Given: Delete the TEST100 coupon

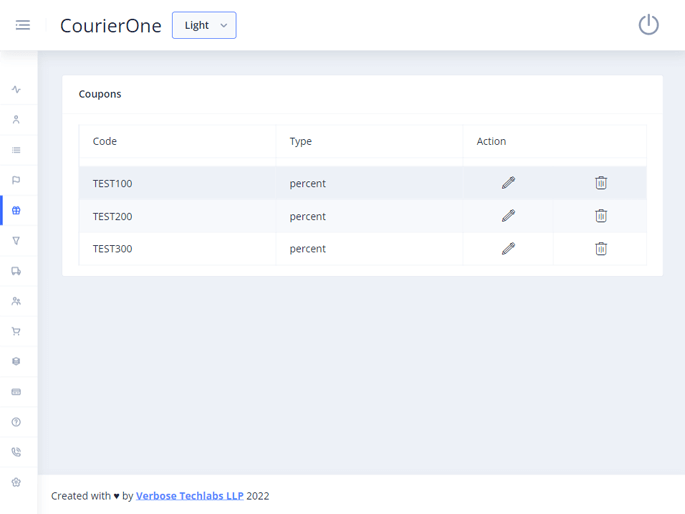Looking at the screenshot, I should pos(601,183).
